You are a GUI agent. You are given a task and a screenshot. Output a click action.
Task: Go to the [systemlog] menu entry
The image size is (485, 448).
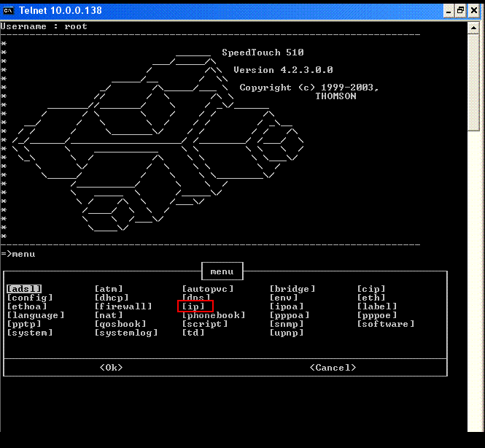(126, 333)
